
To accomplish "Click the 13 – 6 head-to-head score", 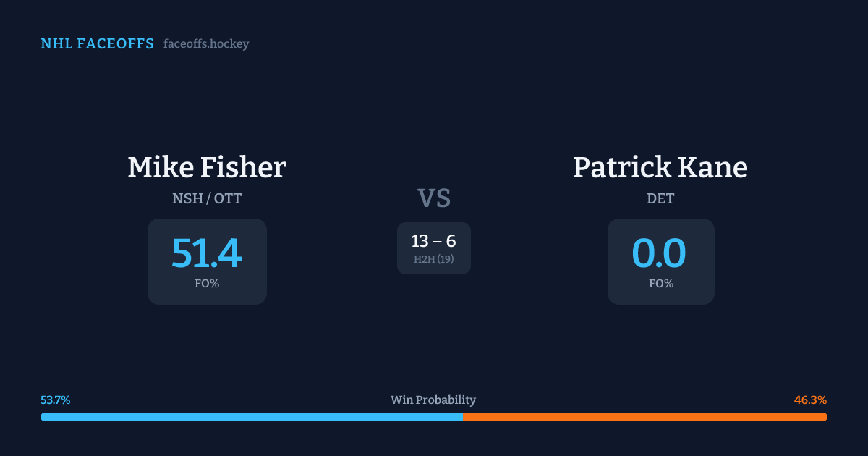I will (x=434, y=242).
